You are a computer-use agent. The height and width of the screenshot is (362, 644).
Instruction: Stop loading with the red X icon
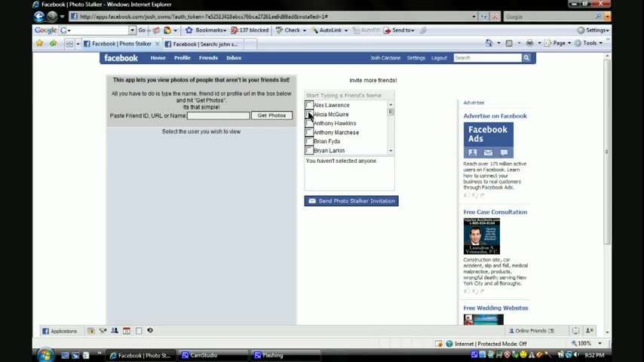pyautogui.click(x=495, y=17)
